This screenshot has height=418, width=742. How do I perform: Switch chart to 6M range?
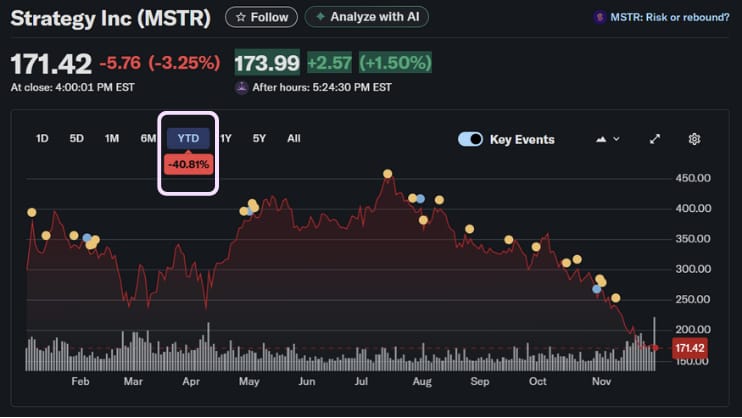[148, 138]
